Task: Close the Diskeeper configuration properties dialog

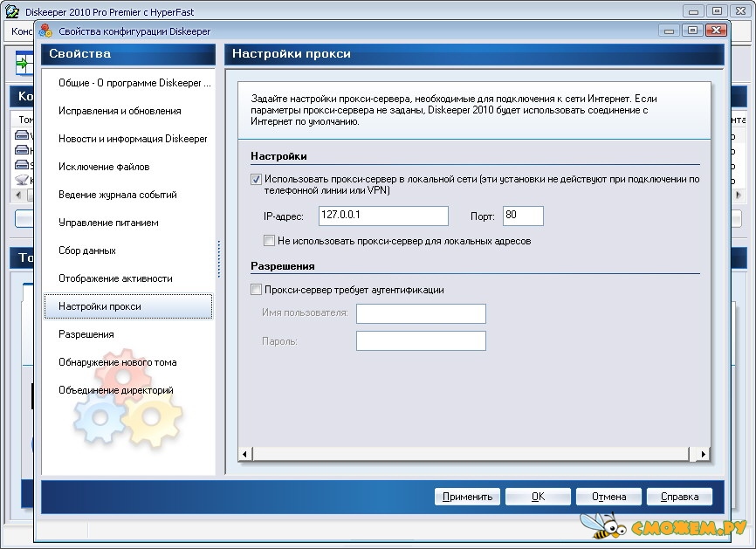Action: pyautogui.click(x=716, y=31)
